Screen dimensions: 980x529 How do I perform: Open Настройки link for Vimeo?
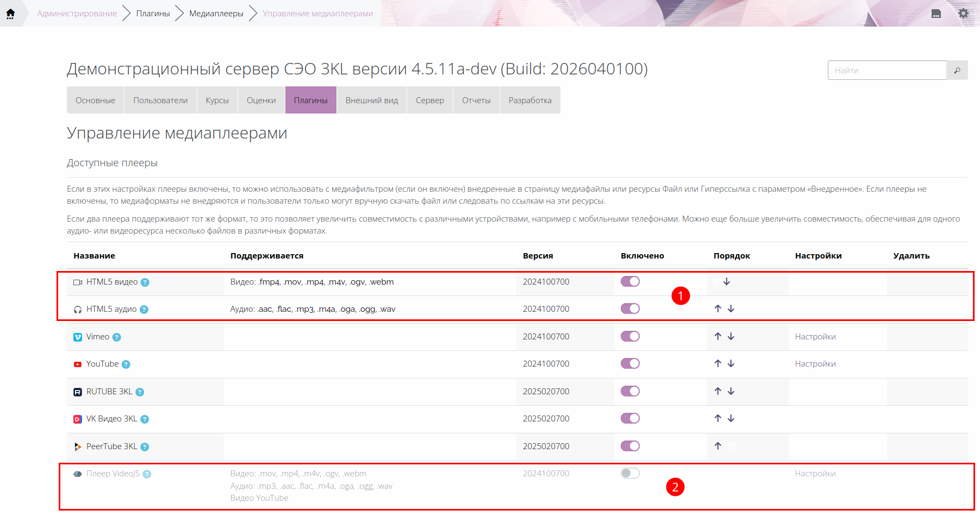click(x=815, y=337)
